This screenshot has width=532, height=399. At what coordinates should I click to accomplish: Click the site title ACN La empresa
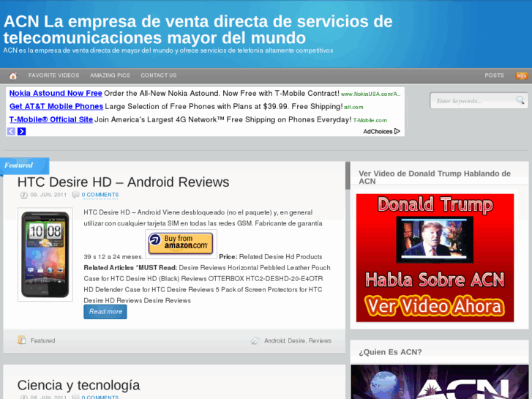coord(198,29)
